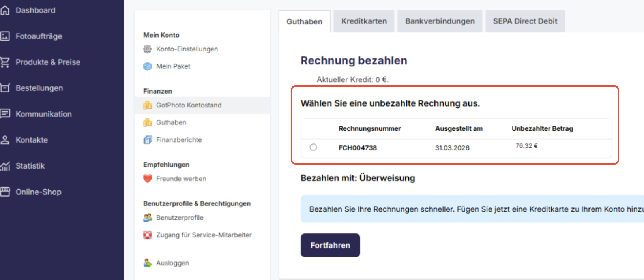The width and height of the screenshot is (644, 280).
Task: Click the logout icon beside Ausloggen
Action: (x=147, y=263)
